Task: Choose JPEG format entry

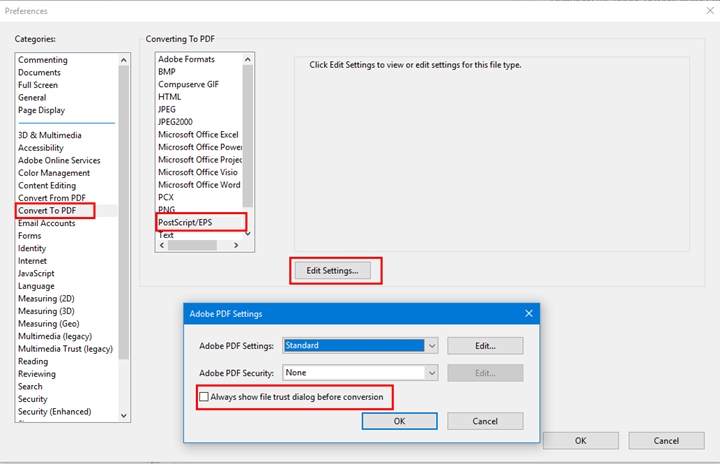Action: [167, 109]
